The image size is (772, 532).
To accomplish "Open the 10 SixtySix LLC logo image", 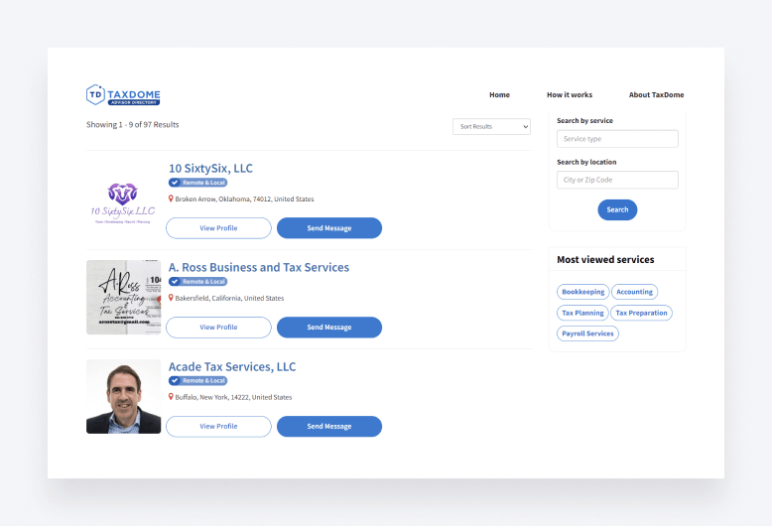I will coord(123,199).
